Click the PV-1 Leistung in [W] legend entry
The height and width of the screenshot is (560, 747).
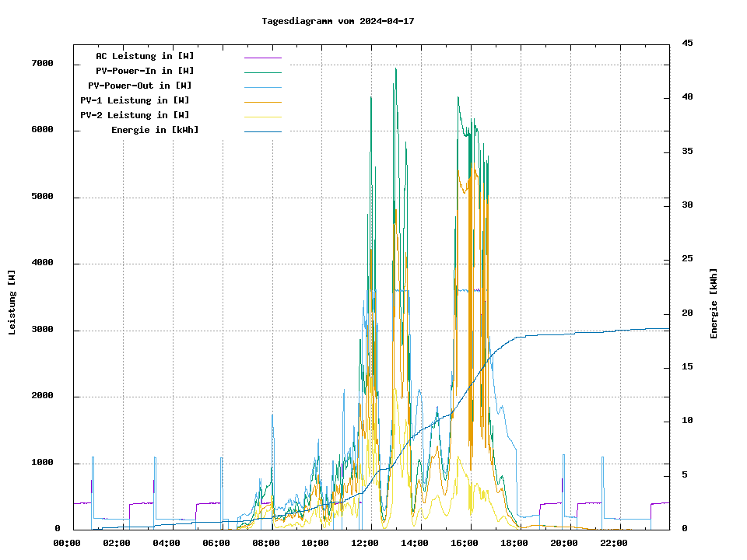click(x=135, y=101)
